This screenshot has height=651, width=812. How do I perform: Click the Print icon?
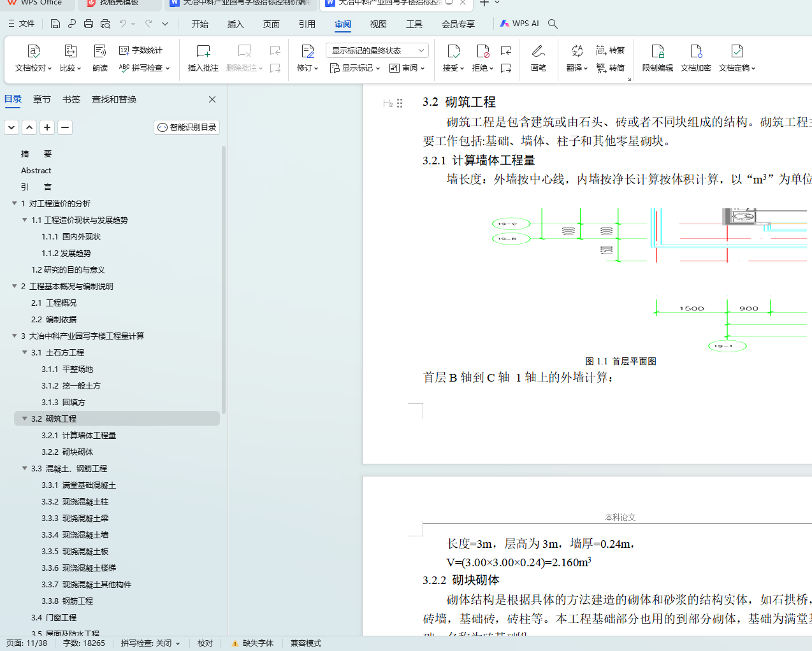89,24
